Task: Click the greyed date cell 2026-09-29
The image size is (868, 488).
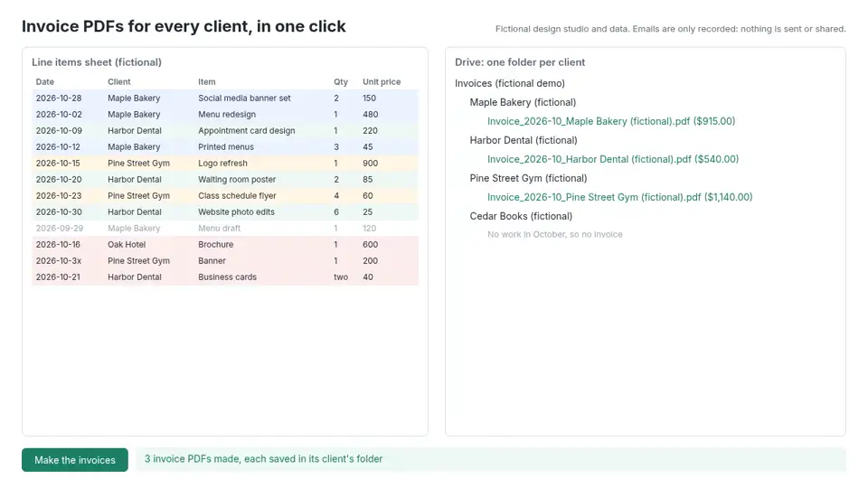Action: click(x=60, y=229)
